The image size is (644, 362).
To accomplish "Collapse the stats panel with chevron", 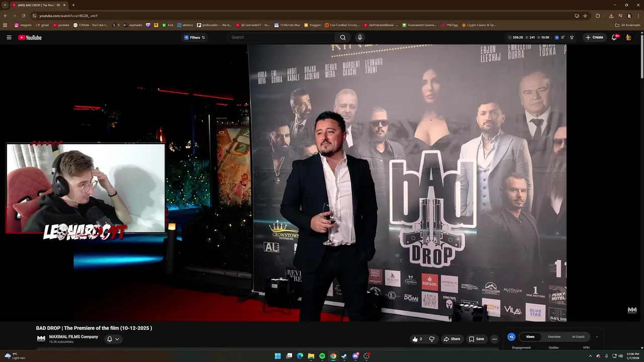I will point(597,337).
